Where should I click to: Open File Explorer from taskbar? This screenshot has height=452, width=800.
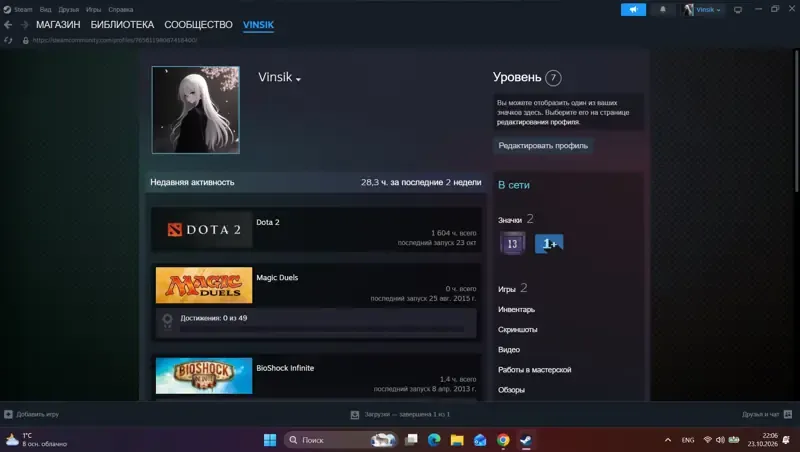pos(457,440)
